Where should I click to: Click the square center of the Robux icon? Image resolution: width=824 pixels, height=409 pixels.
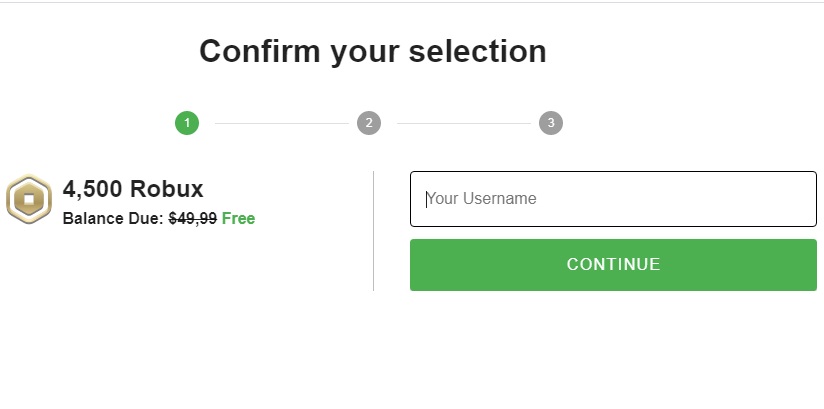(x=29, y=200)
